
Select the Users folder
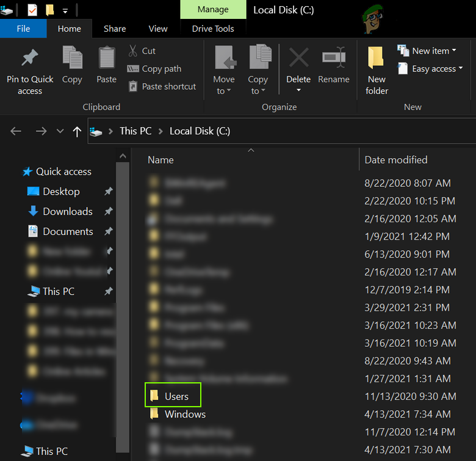click(x=176, y=396)
